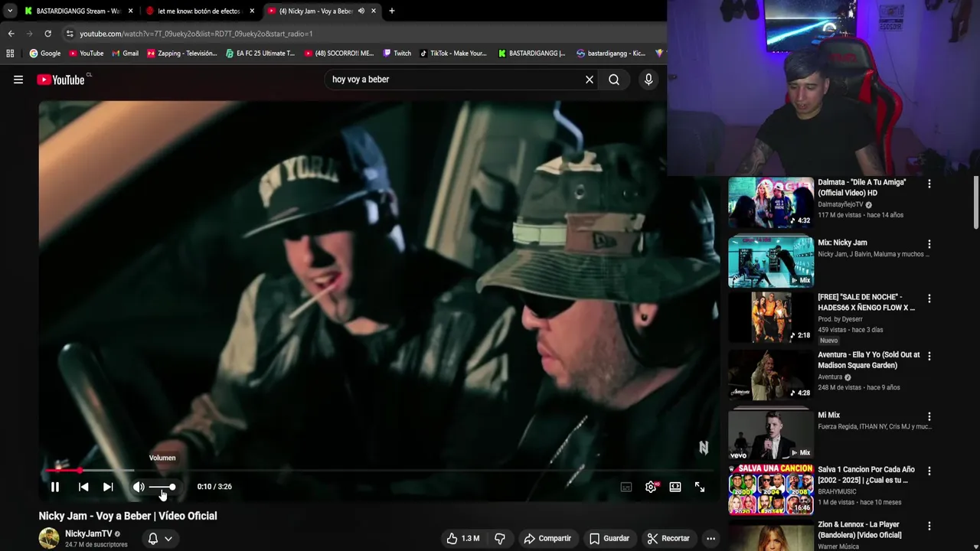The width and height of the screenshot is (980, 551).
Task: Like the video (1.3 M)
Action: click(x=463, y=538)
